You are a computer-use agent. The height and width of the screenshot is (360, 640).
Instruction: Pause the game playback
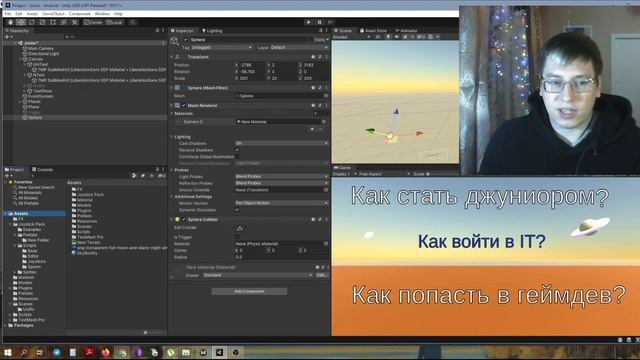(x=320, y=22)
